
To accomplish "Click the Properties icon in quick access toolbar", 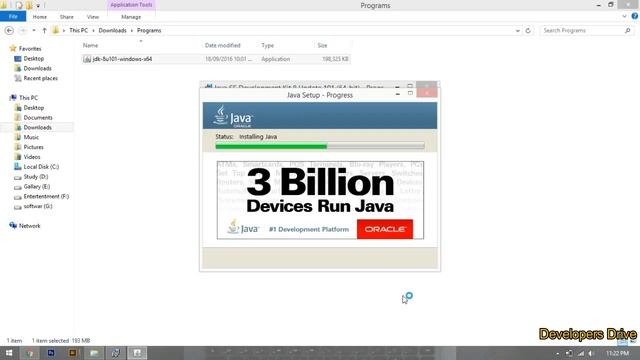I will point(19,5).
